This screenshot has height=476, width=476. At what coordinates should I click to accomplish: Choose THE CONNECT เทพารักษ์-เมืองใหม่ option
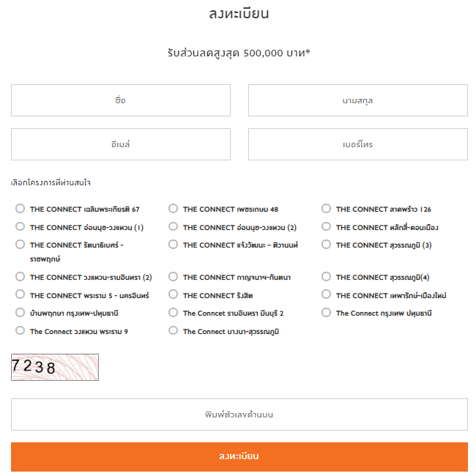327,295
